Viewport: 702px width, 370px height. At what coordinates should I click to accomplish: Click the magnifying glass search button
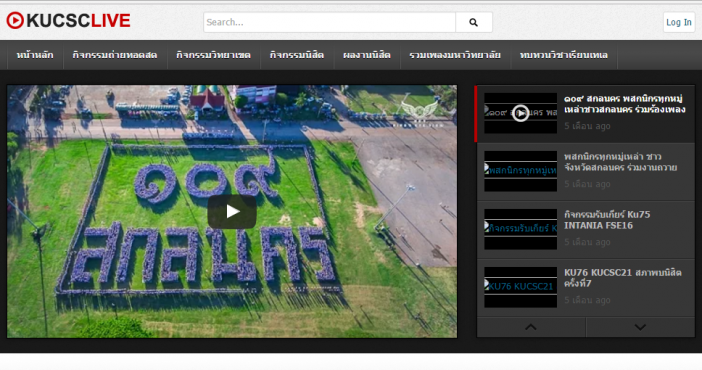coord(474,22)
